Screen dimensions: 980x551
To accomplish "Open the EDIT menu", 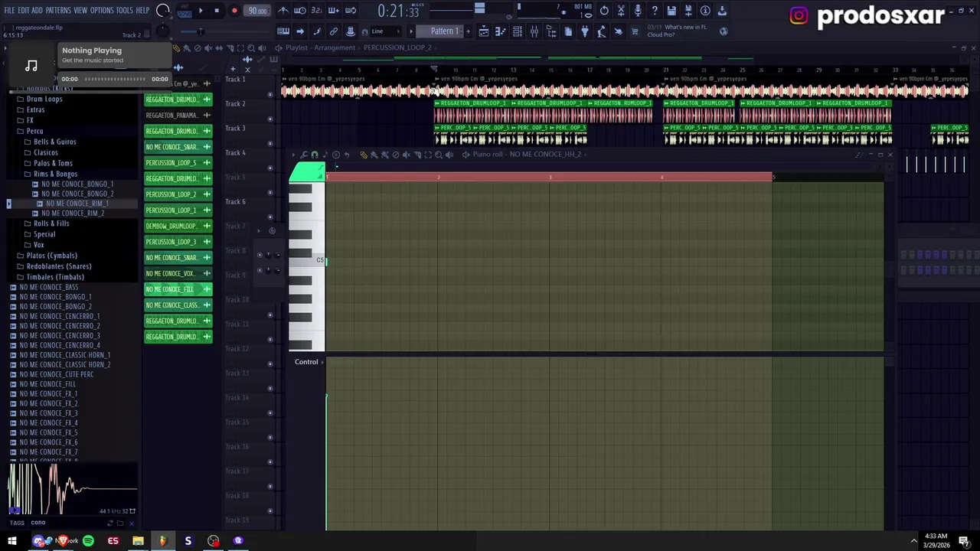I will pyautogui.click(x=24, y=11).
